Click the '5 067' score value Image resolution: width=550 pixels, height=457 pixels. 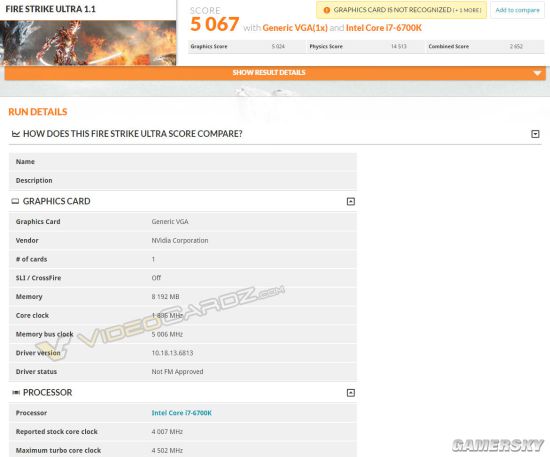click(215, 24)
